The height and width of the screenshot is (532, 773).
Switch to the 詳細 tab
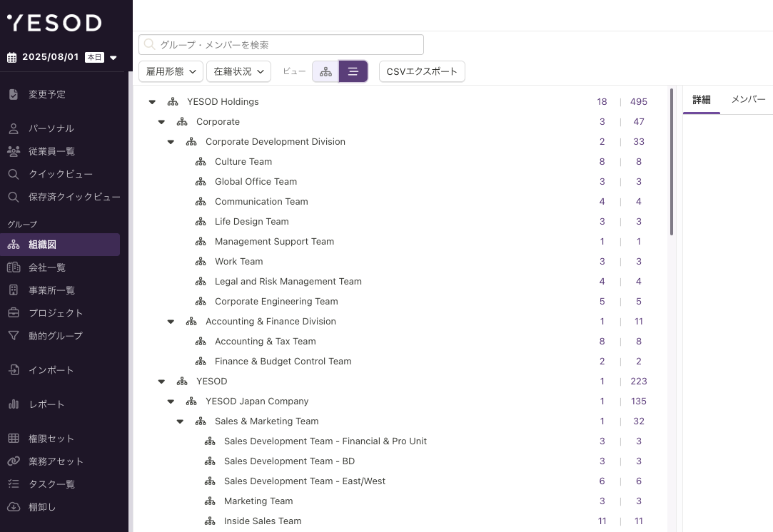702,100
